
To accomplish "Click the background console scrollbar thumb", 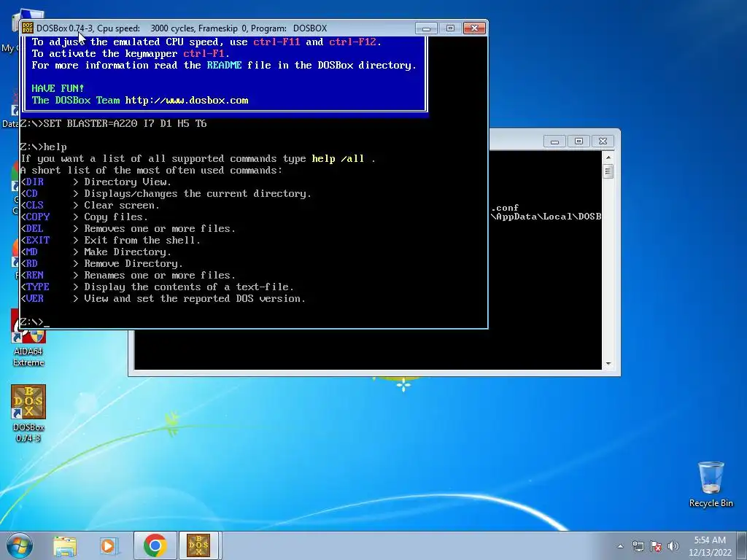I will 608,171.
